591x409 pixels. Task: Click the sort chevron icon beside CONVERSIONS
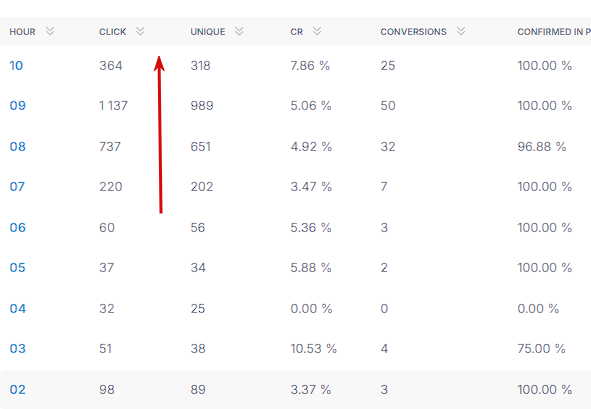(461, 31)
